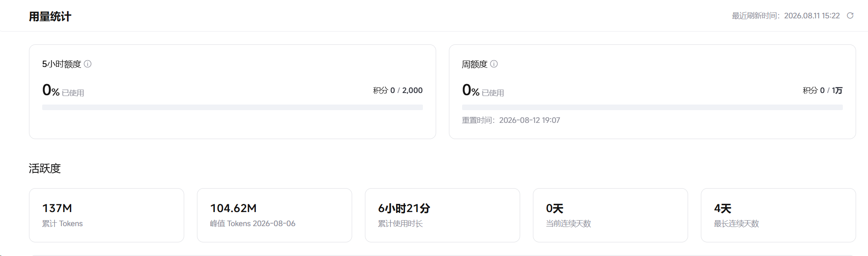The height and width of the screenshot is (256, 868).
Task: Click the 周额度 card title
Action: tap(475, 64)
